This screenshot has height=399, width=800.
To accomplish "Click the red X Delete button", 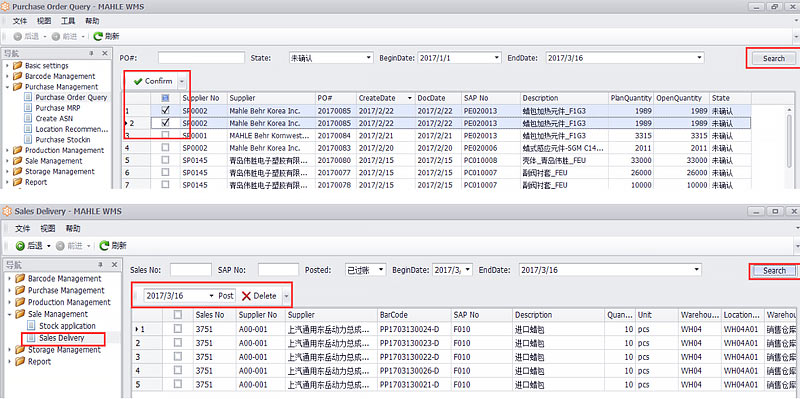I will (x=259, y=296).
